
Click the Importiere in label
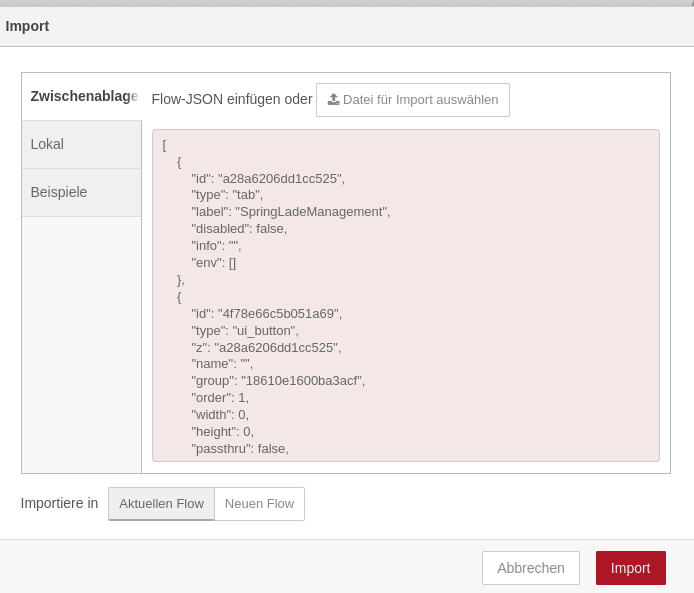coord(59,504)
